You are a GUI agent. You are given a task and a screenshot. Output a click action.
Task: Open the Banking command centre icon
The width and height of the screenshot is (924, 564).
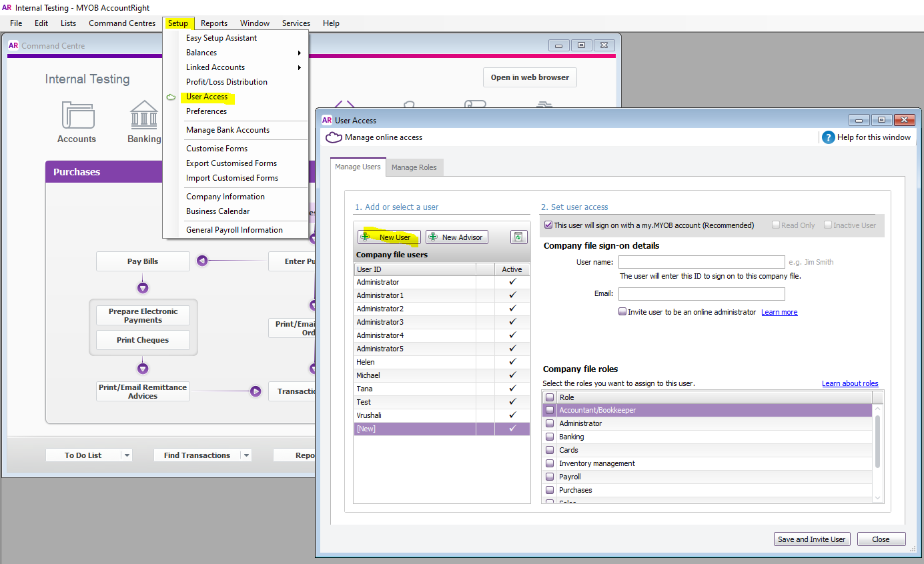coord(145,115)
